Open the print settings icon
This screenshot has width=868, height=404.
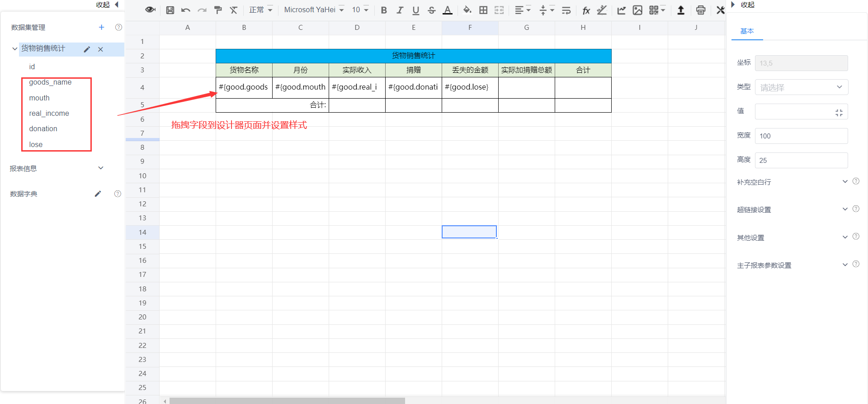pos(701,10)
